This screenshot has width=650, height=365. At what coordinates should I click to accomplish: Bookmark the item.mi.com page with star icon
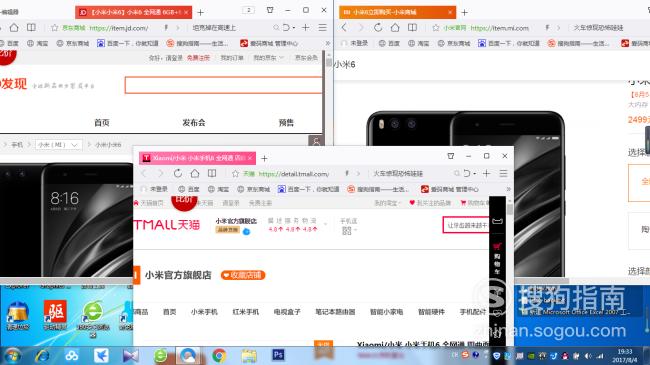pyautogui.click(x=435, y=28)
